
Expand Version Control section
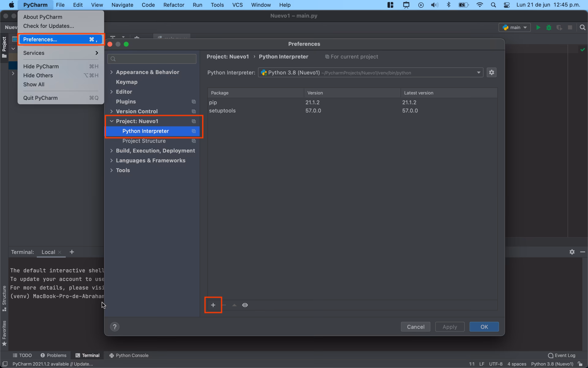coord(111,111)
